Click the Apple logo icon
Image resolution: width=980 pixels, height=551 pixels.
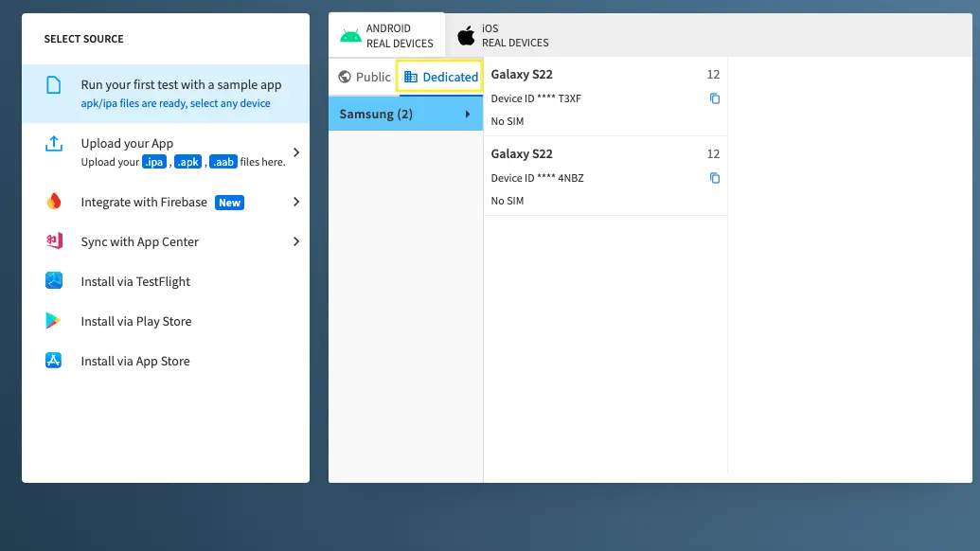(466, 36)
